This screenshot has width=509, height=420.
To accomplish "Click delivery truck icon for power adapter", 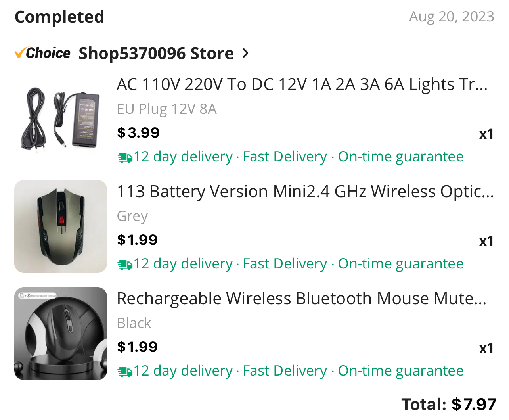I will click(125, 158).
